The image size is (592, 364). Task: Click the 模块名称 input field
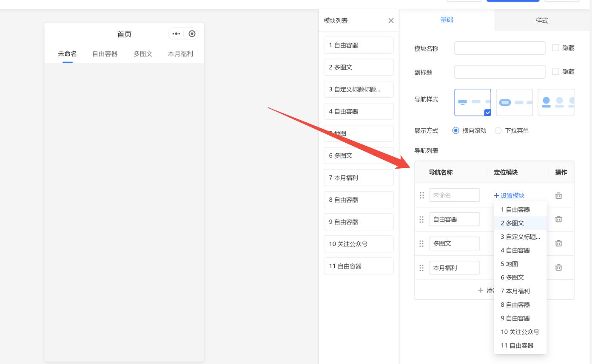499,48
